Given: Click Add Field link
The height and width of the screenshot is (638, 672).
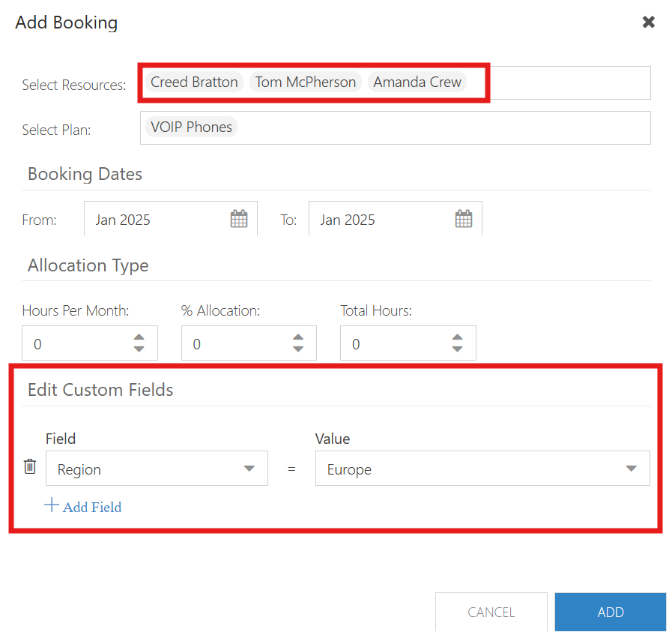Looking at the screenshot, I should pyautogui.click(x=92, y=508).
